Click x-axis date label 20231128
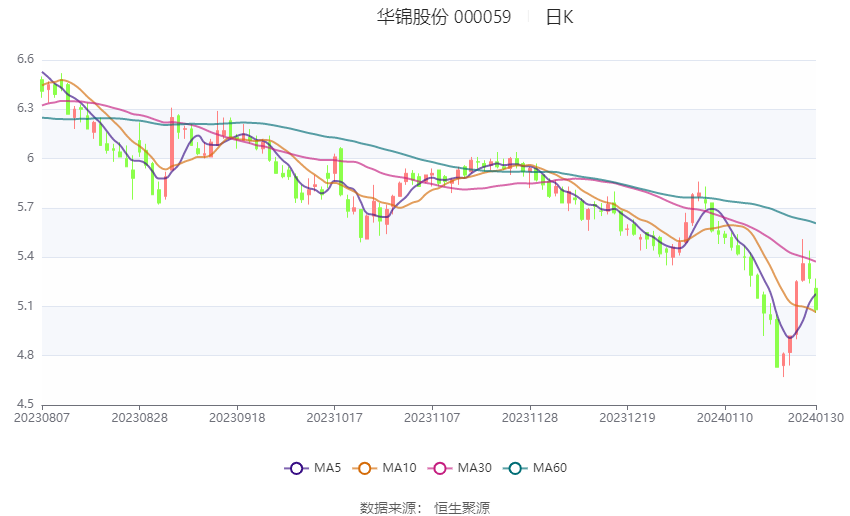The height and width of the screenshot is (516, 850). click(x=530, y=418)
